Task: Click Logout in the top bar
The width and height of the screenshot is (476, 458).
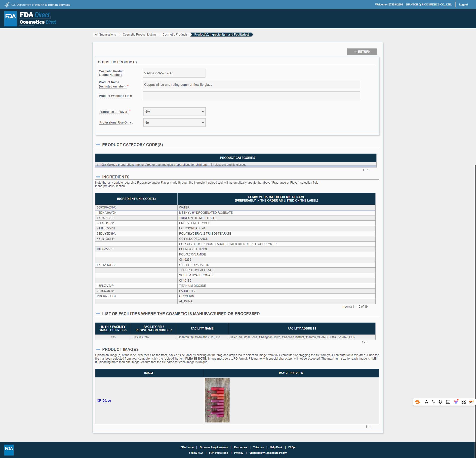Action: click(463, 4)
